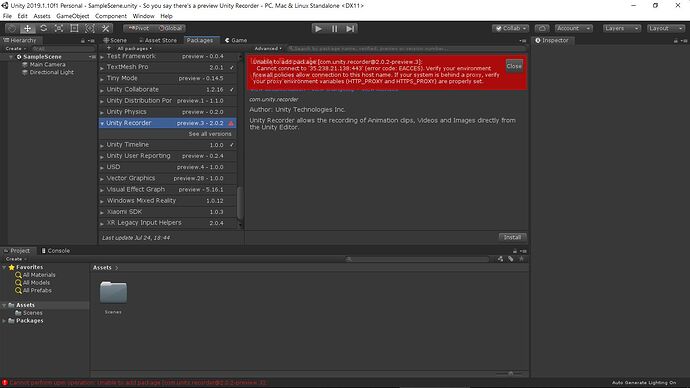Close the red error message
Viewport: 690px width, 388px height.
pyautogui.click(x=514, y=66)
